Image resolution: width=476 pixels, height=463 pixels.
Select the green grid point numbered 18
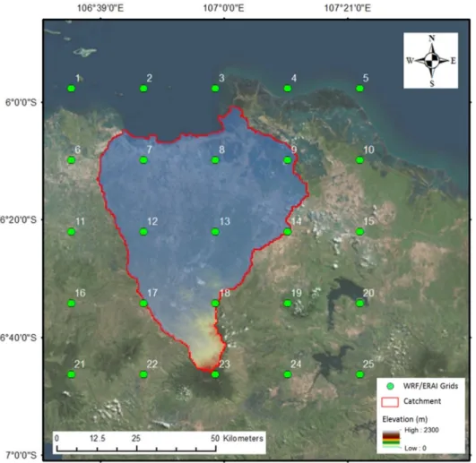coord(215,304)
